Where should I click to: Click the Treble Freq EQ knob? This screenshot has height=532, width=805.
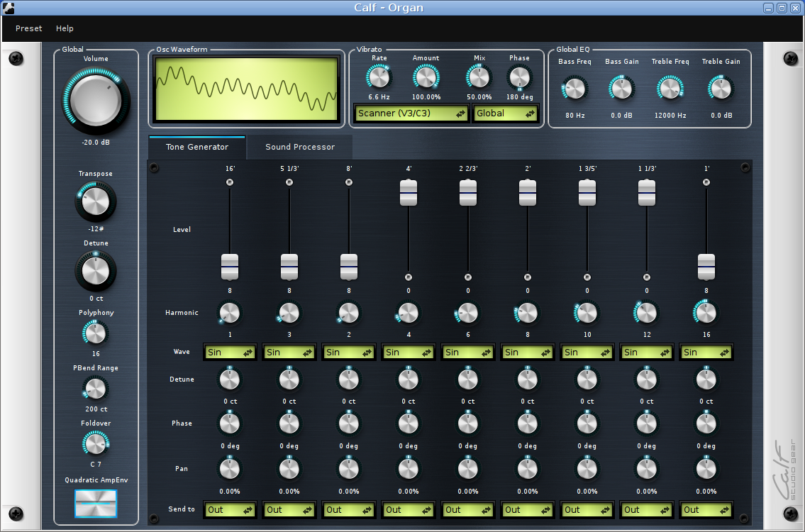pos(670,89)
